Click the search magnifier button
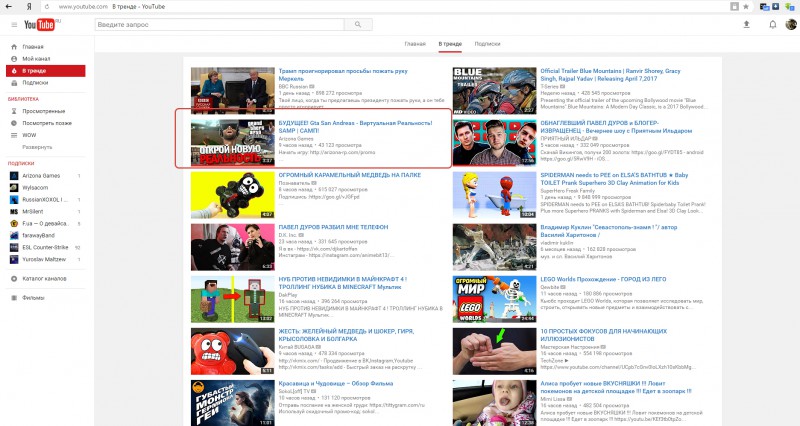Image resolution: width=800 pixels, height=426 pixels. [x=358, y=24]
